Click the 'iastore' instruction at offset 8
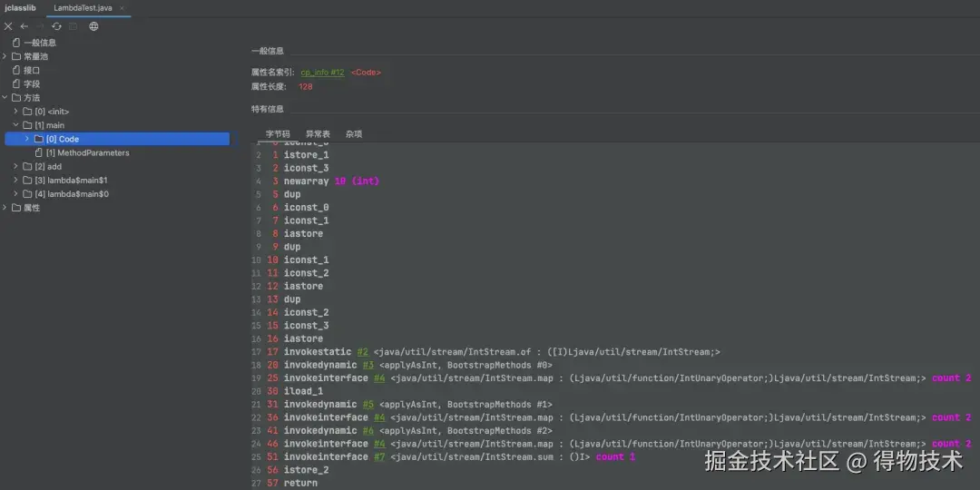 pyautogui.click(x=303, y=234)
